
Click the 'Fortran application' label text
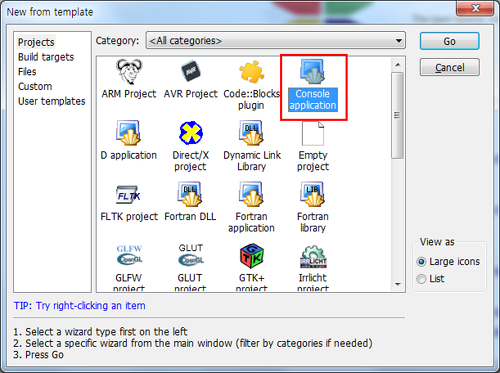(x=251, y=222)
